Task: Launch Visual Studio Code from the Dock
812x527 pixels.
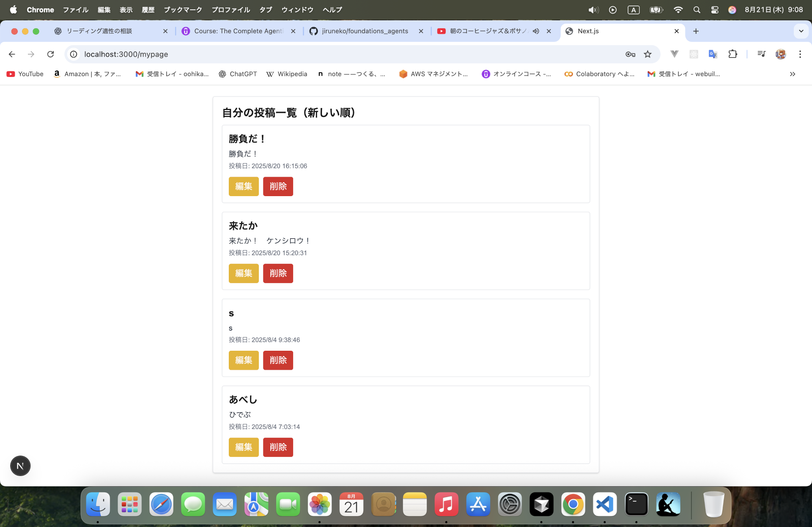Action: point(605,504)
